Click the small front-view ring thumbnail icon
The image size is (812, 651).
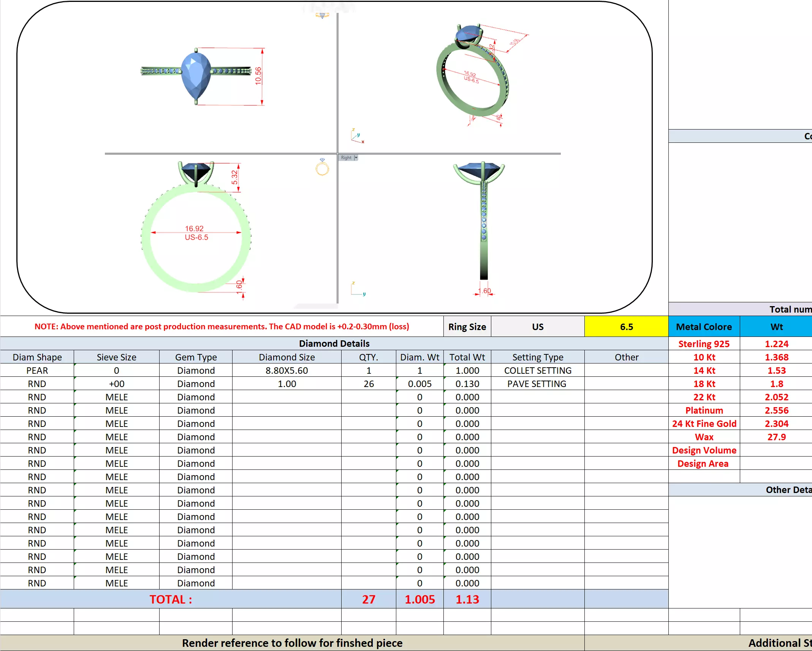click(322, 167)
